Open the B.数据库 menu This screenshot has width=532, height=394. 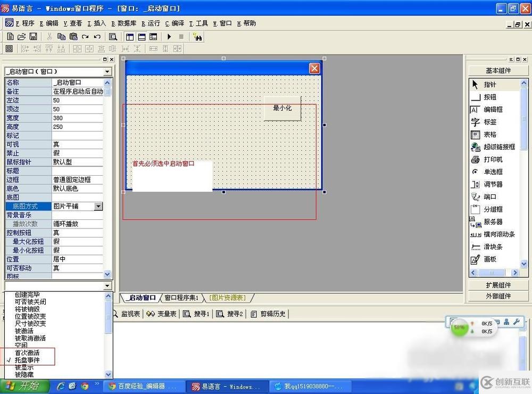coord(123,23)
